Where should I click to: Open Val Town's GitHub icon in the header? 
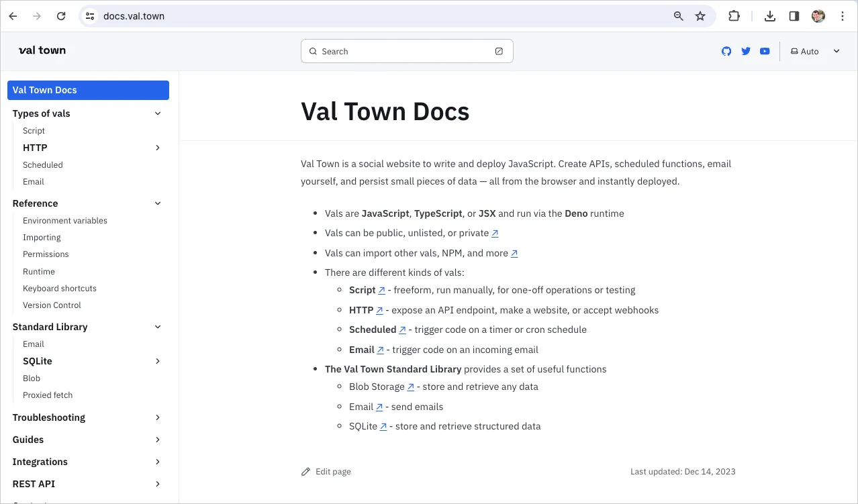(726, 51)
